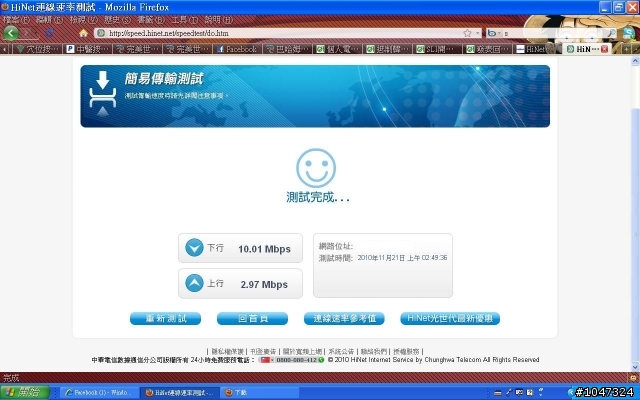This screenshot has width=640, height=400.
Task: Click the smiley face result icon
Action: pos(316,168)
